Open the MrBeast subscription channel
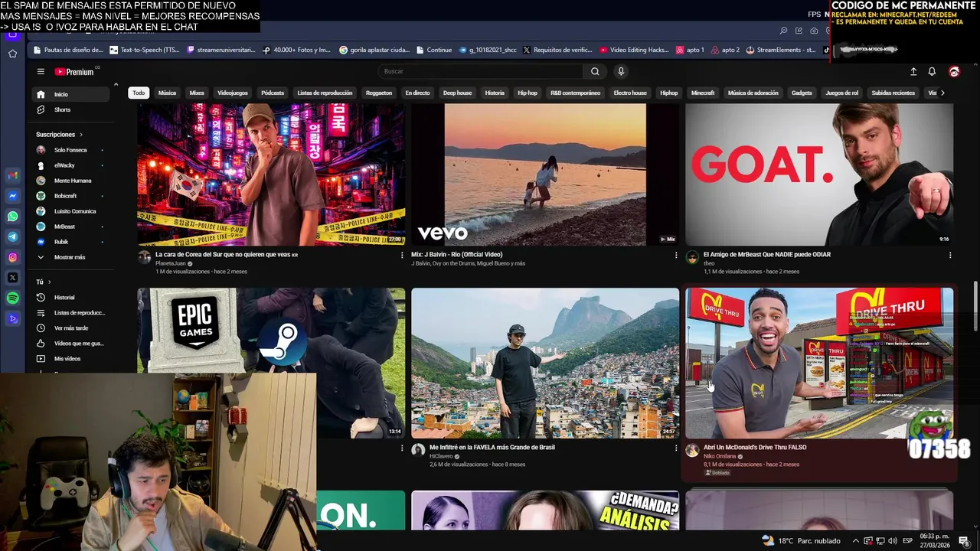The width and height of the screenshot is (980, 551). 70,227
